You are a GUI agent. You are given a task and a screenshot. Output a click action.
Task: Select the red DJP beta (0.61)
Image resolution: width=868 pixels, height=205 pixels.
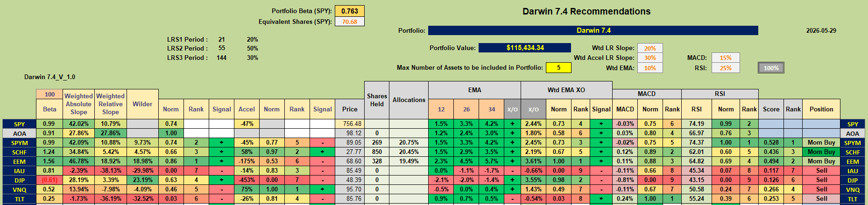tap(49, 180)
